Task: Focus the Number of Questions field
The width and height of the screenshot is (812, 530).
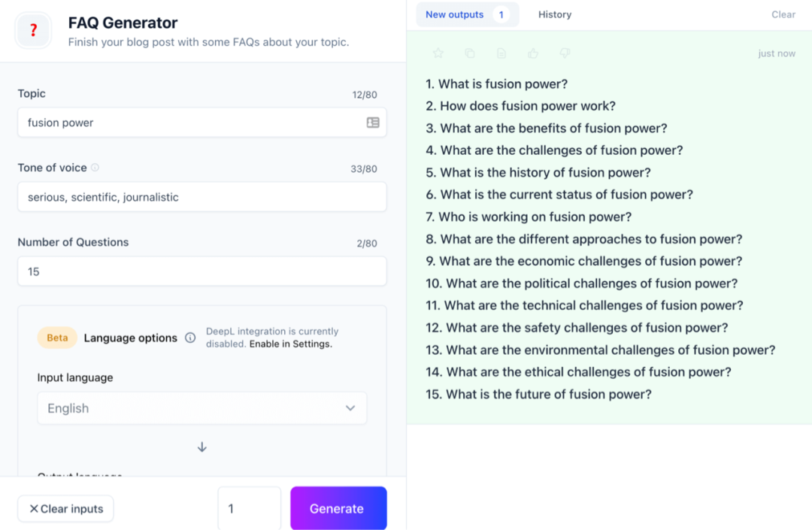Action: point(201,271)
